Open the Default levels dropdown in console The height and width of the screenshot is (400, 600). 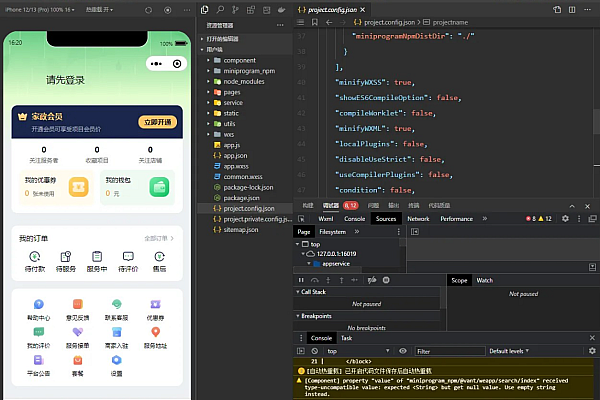pyautogui.click(x=515, y=351)
